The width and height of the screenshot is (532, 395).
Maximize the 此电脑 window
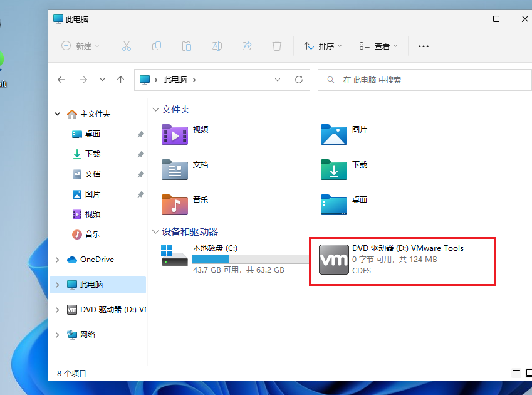pyautogui.click(x=496, y=19)
